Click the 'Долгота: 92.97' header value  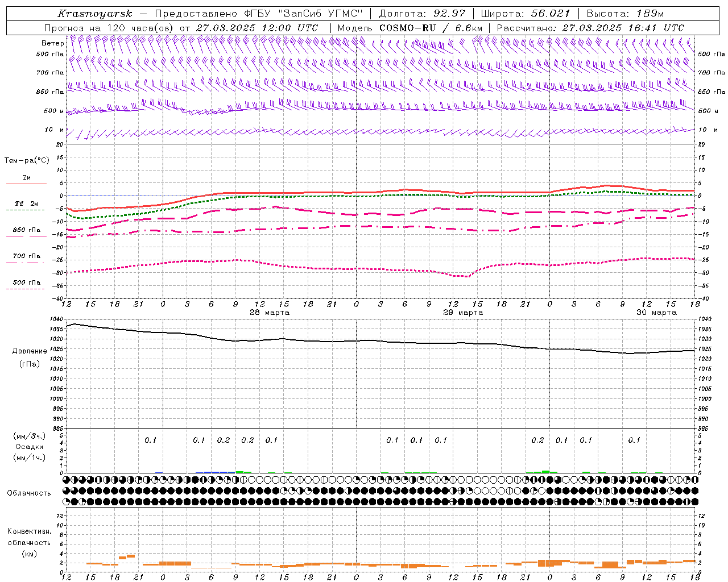(422, 14)
